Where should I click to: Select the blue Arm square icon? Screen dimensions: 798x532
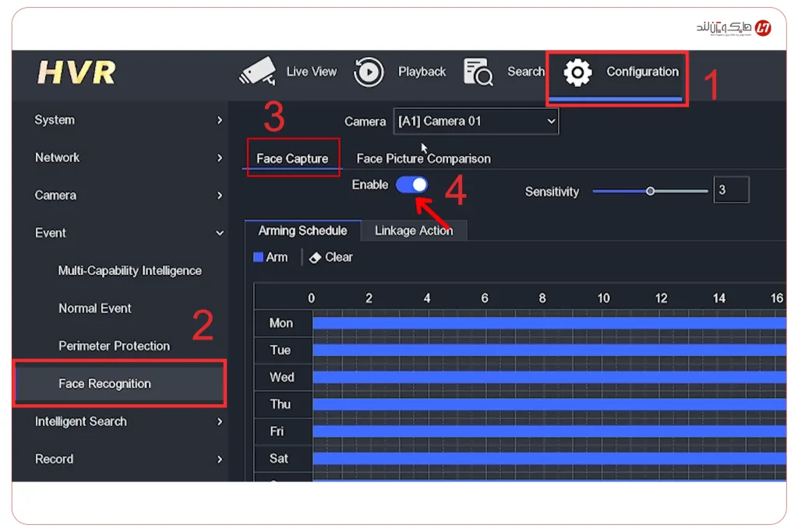point(259,257)
